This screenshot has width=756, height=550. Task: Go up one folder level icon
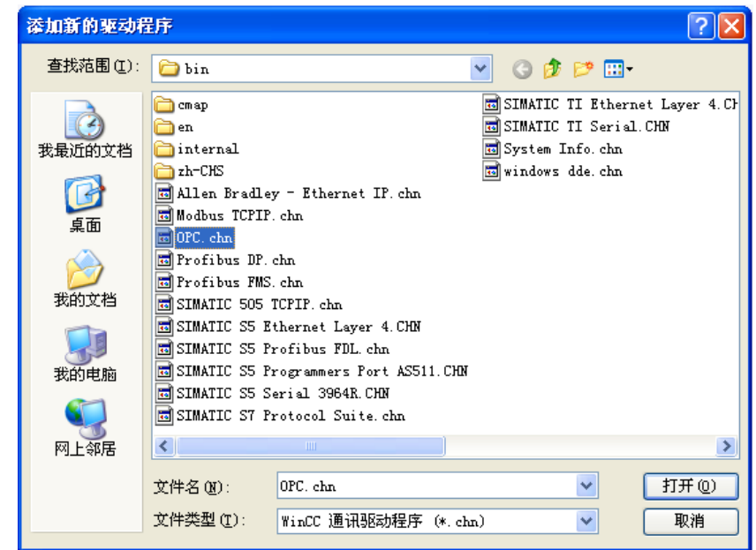(553, 69)
